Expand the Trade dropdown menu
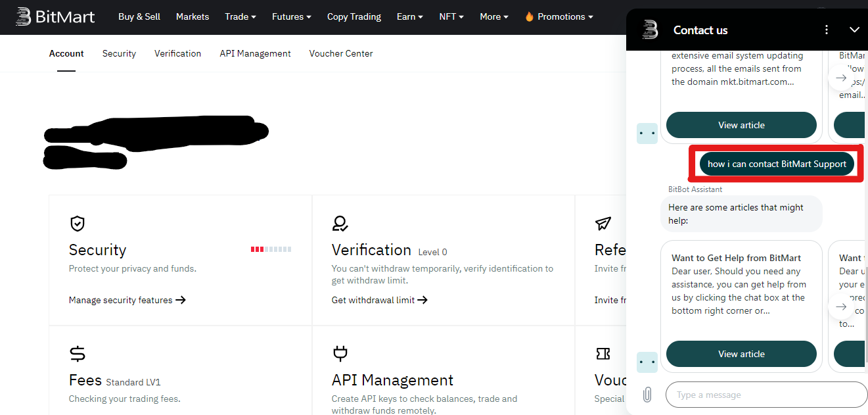Image resolution: width=868 pixels, height=415 pixels. [240, 16]
